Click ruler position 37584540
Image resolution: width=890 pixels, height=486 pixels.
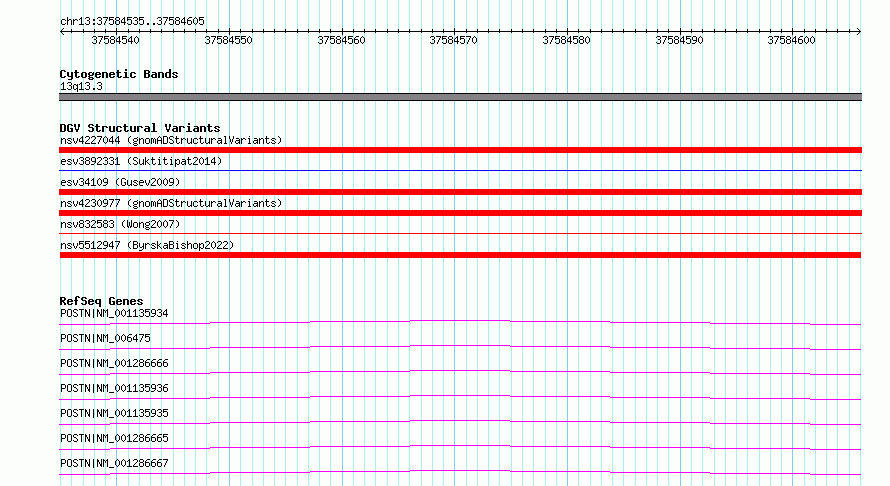115,40
